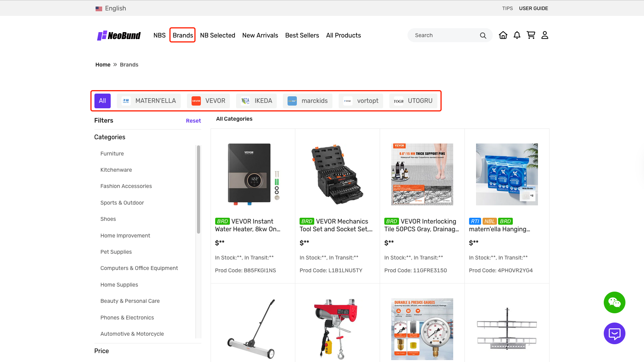Filter by UTOGRU brand label

pyautogui.click(x=420, y=101)
